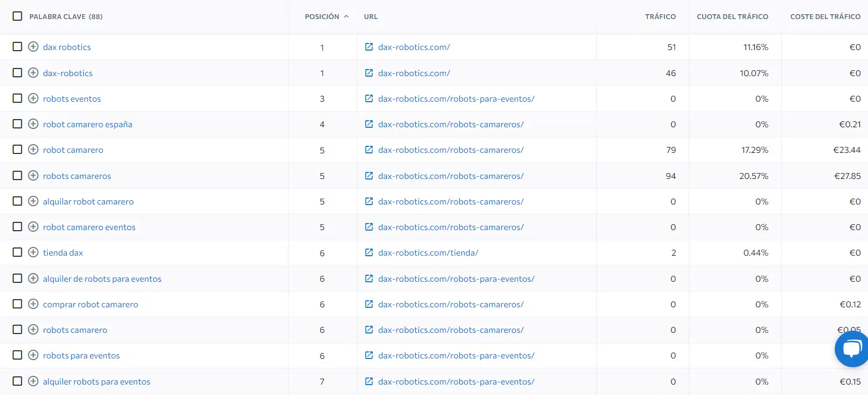Image resolution: width=868 pixels, height=396 pixels.
Task: Open the 'robots camareros' keyword link
Action: tap(77, 176)
